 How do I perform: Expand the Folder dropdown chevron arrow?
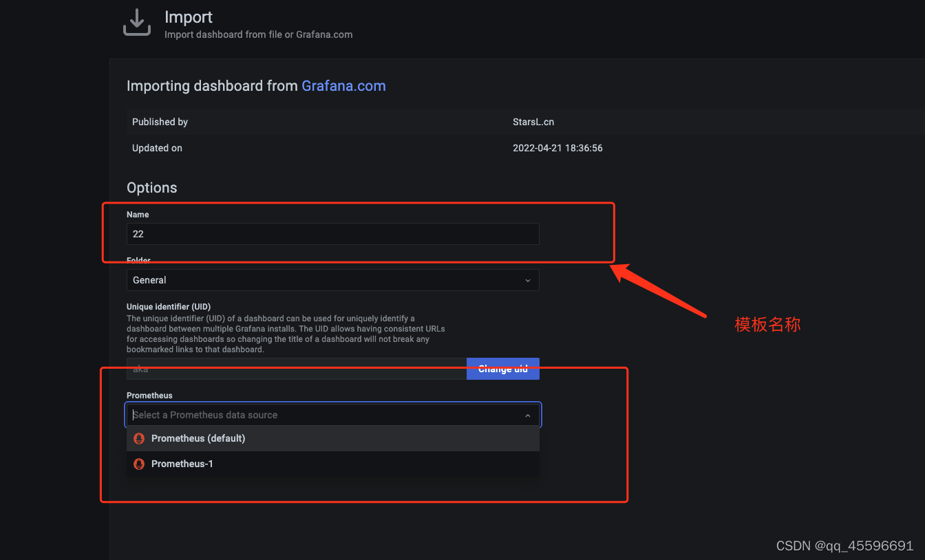[x=528, y=281]
